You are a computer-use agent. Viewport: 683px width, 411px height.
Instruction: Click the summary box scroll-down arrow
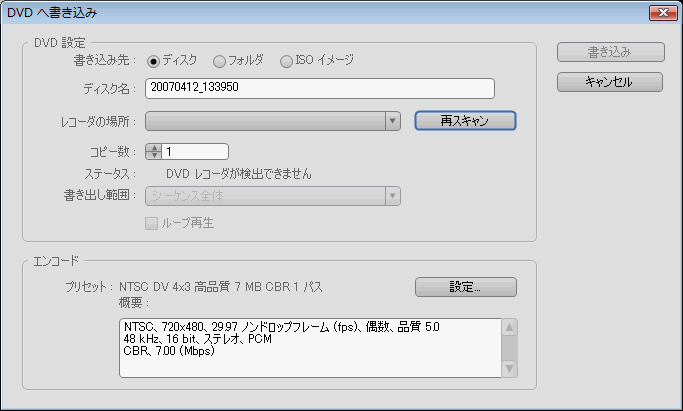pos(509,369)
